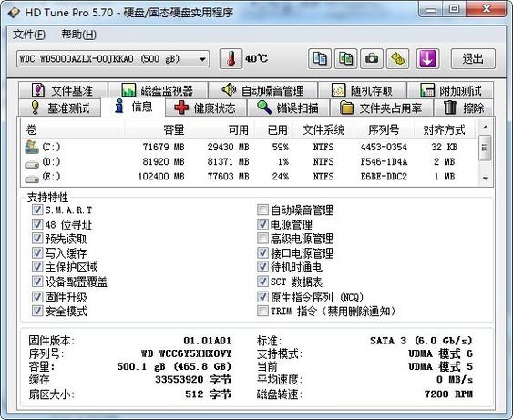Click the purple download arrow icon
513x420 pixels.
[x=427, y=59]
